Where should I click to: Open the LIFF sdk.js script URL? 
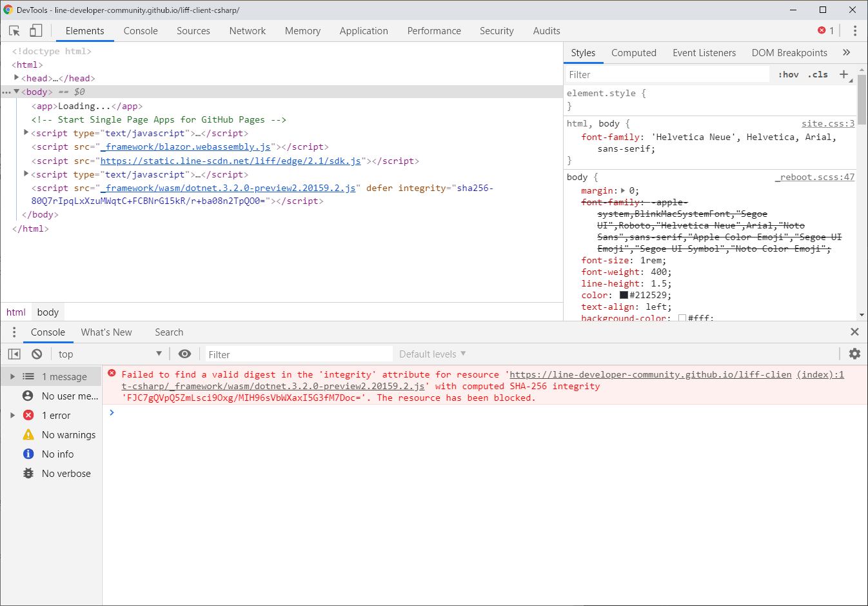tap(231, 161)
